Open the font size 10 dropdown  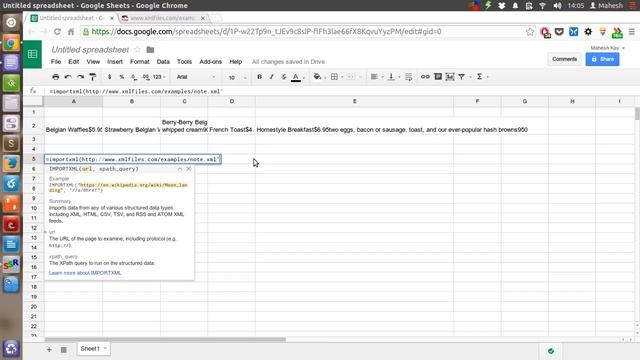coord(237,77)
